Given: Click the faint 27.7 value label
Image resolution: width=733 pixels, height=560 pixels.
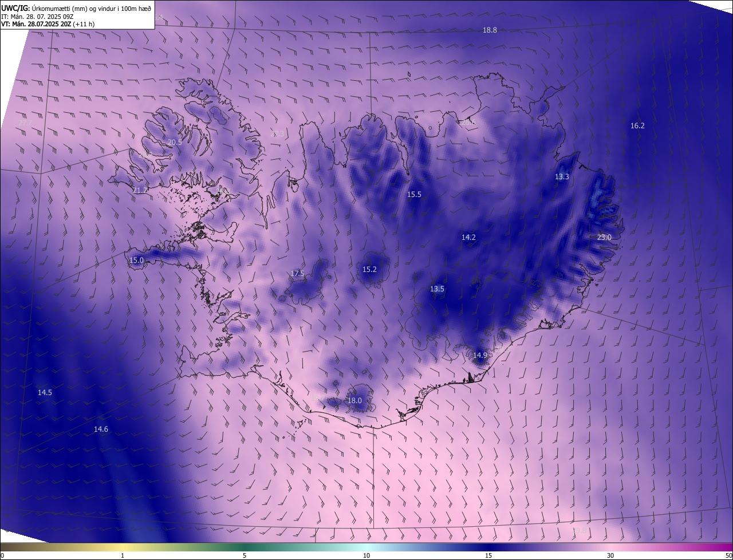Looking at the screenshot, I should click(x=25, y=123).
